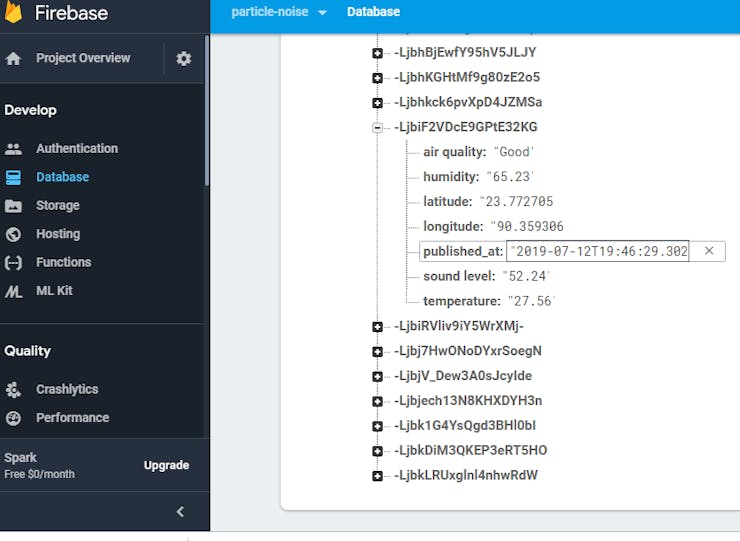Click the Firebase wordmark
740x541 pixels.
click(71, 13)
